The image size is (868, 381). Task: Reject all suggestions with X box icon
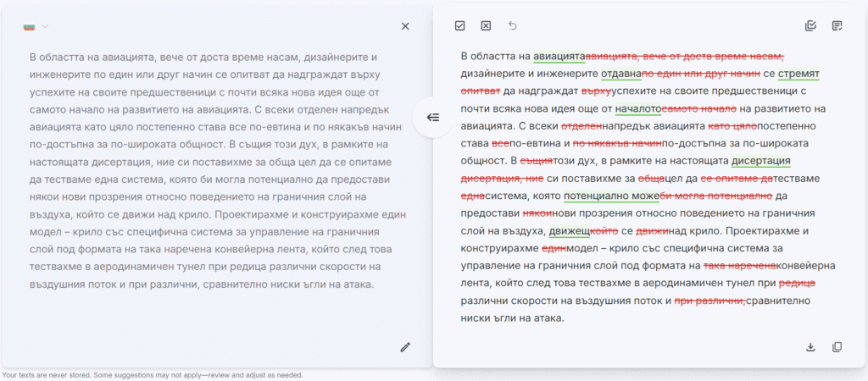pos(486,26)
